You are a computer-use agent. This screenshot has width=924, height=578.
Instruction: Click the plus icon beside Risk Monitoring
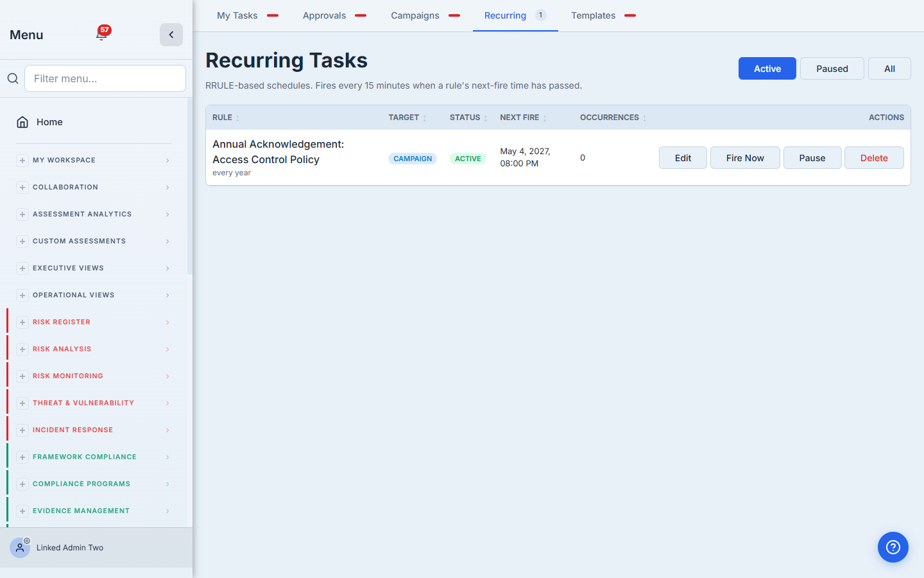[x=22, y=376]
